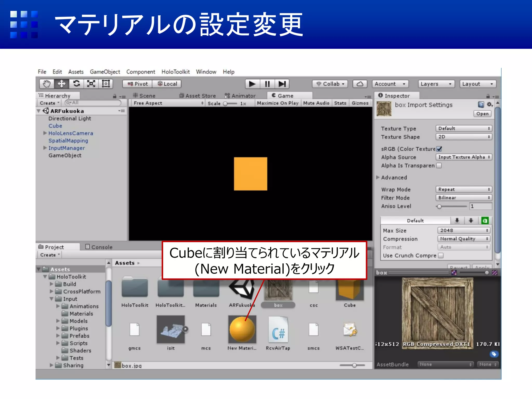Open the Texture Type dropdown
This screenshot has height=399, width=532.
click(464, 128)
